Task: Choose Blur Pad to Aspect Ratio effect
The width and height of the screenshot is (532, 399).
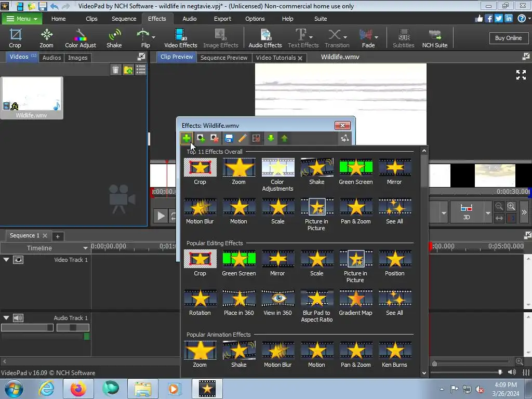Action: [316, 305]
